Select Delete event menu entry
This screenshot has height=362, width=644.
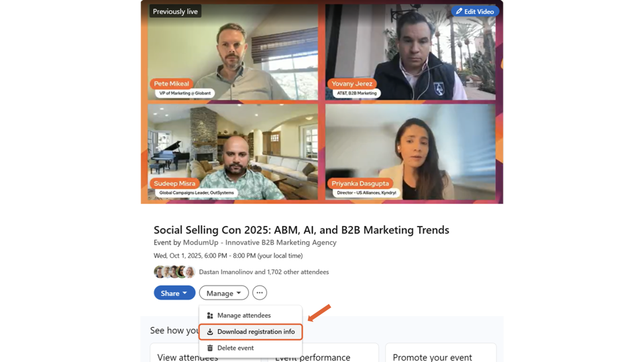tap(250, 348)
